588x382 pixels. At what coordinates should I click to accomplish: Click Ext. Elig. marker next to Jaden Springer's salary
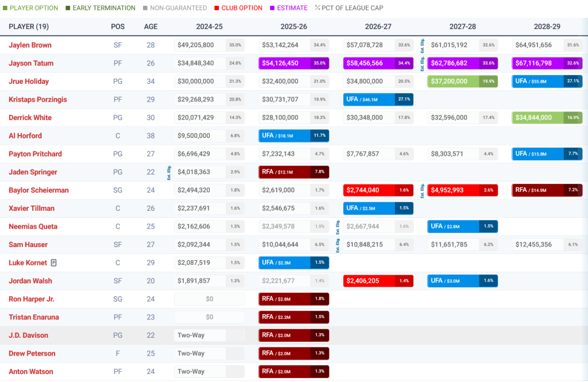[170, 172]
